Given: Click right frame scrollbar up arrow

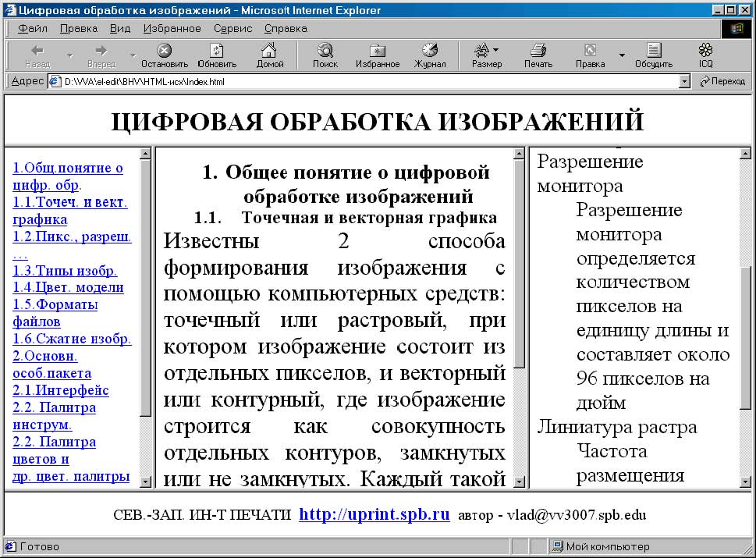Looking at the screenshot, I should 745,154.
